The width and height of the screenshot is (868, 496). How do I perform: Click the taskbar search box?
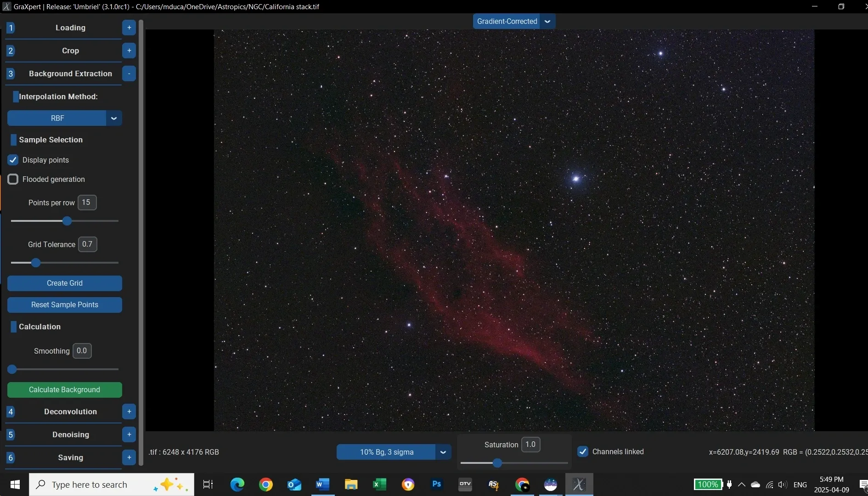pyautogui.click(x=112, y=485)
